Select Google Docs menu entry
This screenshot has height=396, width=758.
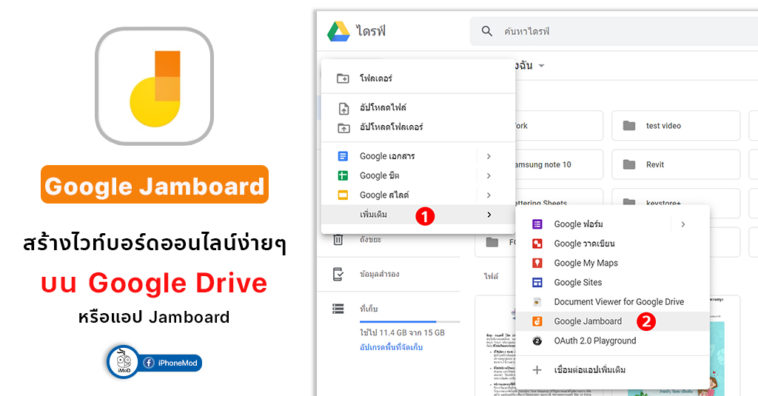click(x=418, y=156)
